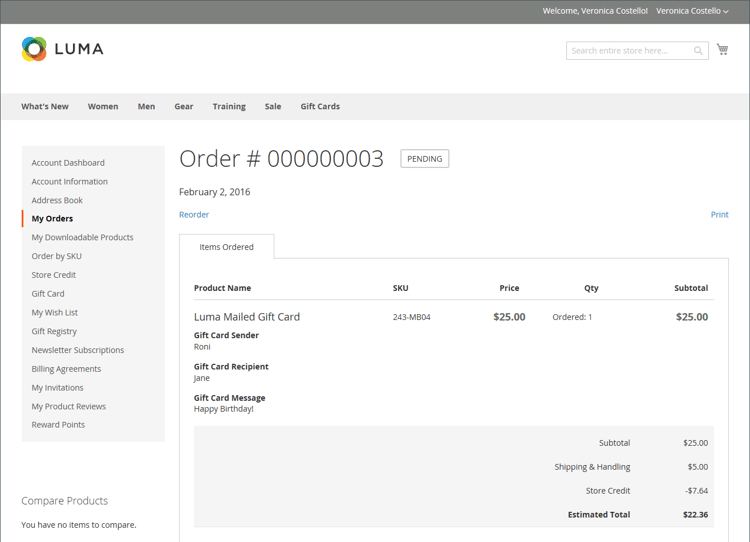Image resolution: width=750 pixels, height=542 pixels.
Task: Click the order date February 2, 2016
Action: 214,192
